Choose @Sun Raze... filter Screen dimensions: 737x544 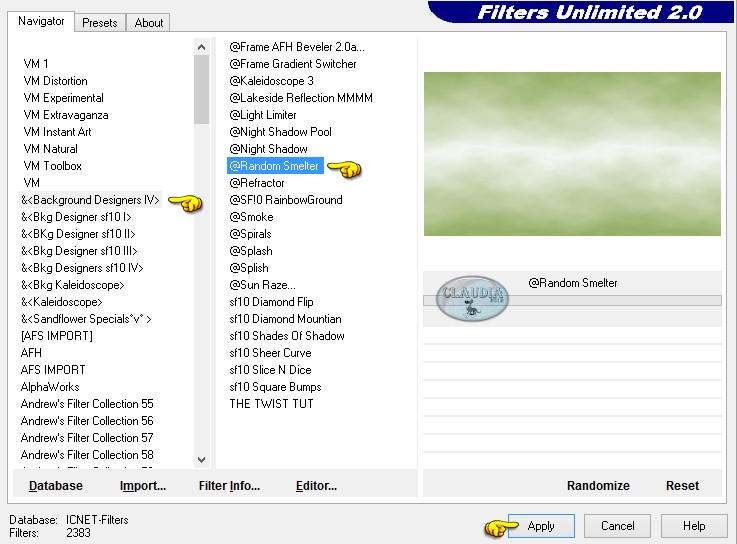coord(262,284)
